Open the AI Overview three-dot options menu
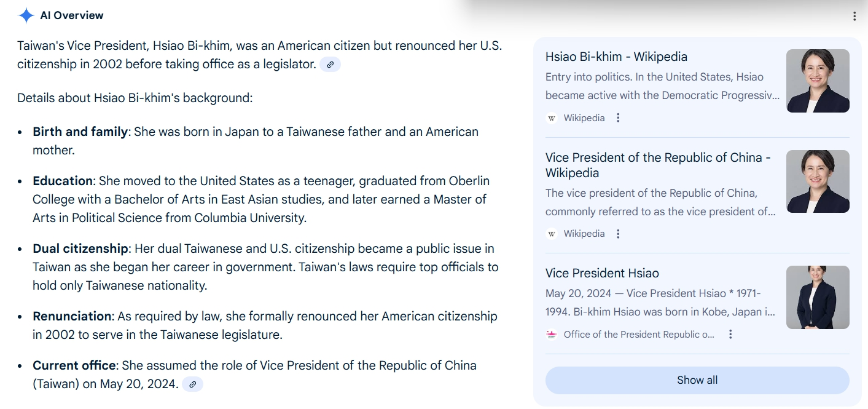This screenshot has width=868, height=409. click(x=854, y=17)
